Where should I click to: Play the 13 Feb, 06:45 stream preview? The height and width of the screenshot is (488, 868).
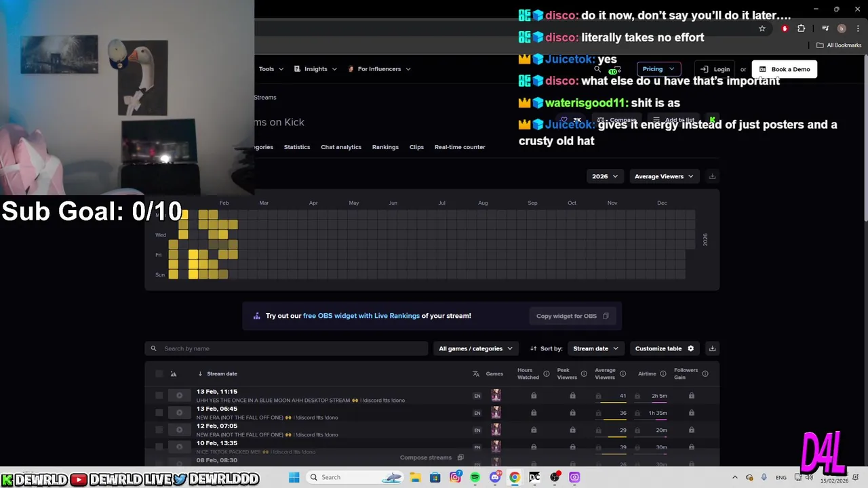179,413
